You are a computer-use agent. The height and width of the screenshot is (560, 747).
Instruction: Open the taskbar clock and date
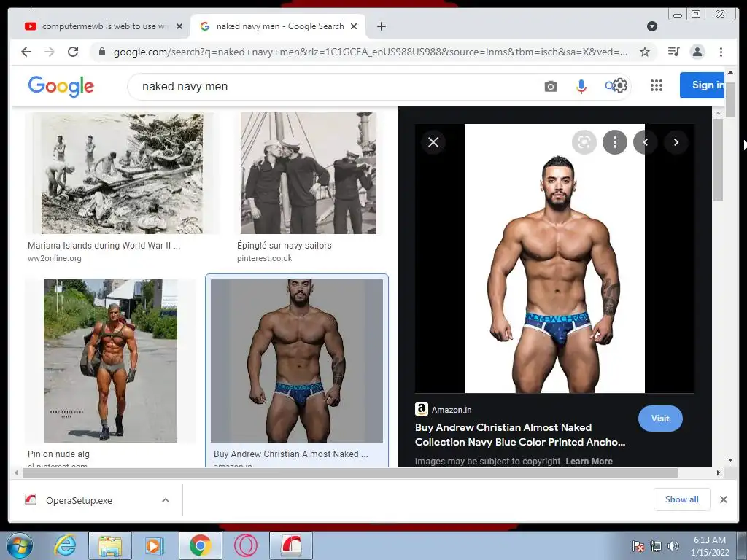pyautogui.click(x=710, y=546)
